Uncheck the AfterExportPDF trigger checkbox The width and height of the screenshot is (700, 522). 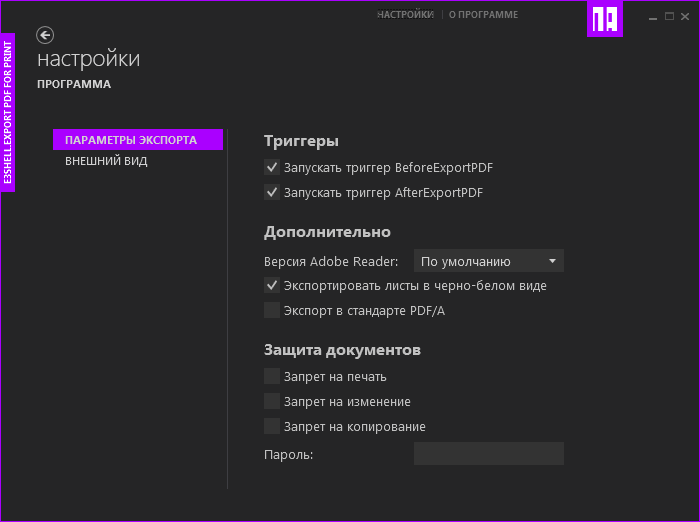[x=272, y=193]
